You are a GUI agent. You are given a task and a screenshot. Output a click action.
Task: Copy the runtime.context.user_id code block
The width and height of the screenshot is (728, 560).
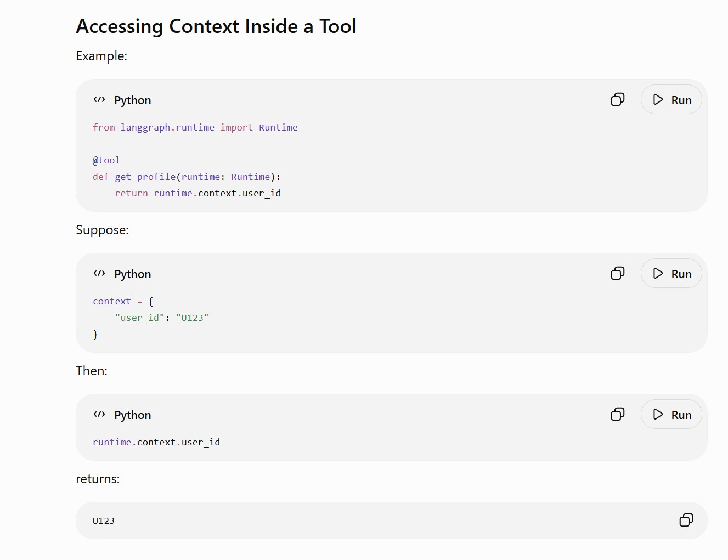(x=618, y=414)
